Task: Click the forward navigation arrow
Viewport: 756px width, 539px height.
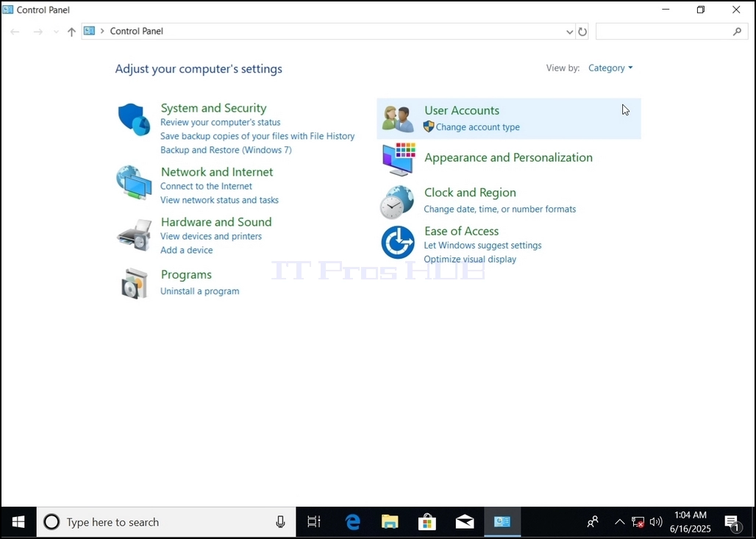Action: tap(38, 32)
